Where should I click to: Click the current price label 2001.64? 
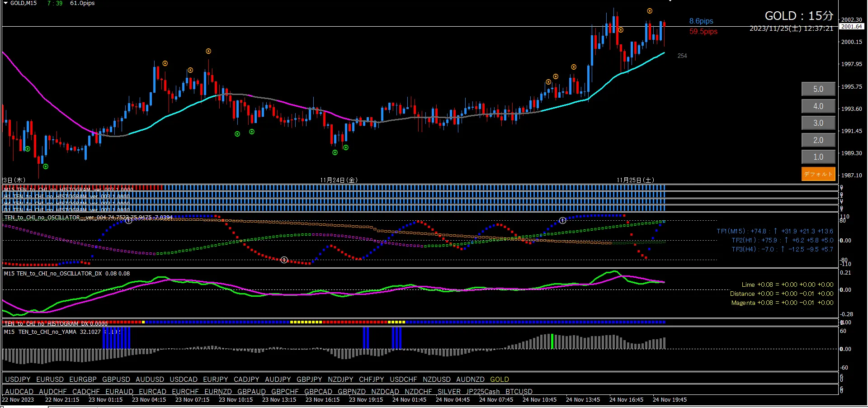[x=851, y=27]
